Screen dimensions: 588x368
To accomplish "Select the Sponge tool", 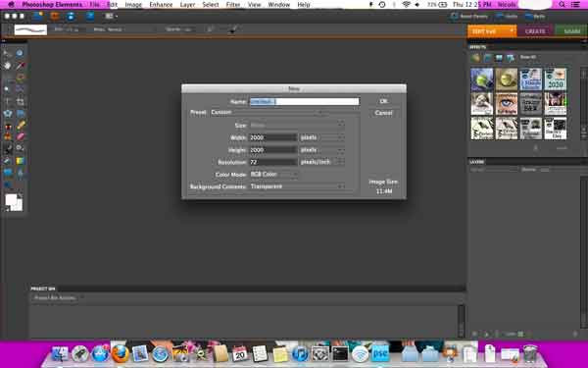I will (x=8, y=184).
